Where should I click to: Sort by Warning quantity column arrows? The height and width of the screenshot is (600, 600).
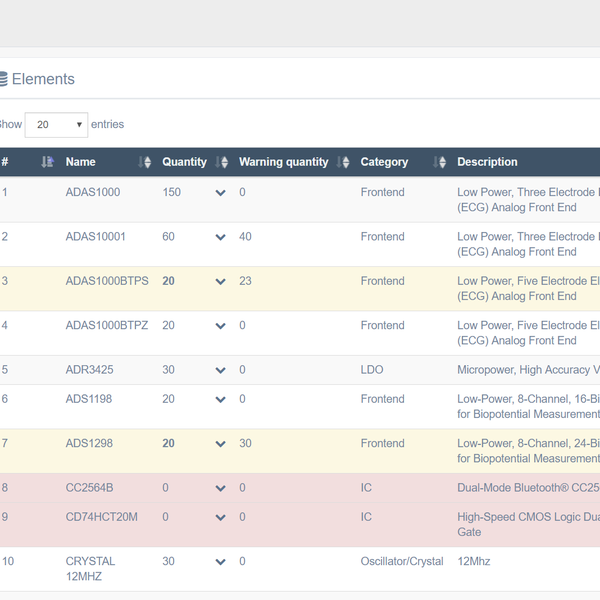click(344, 162)
